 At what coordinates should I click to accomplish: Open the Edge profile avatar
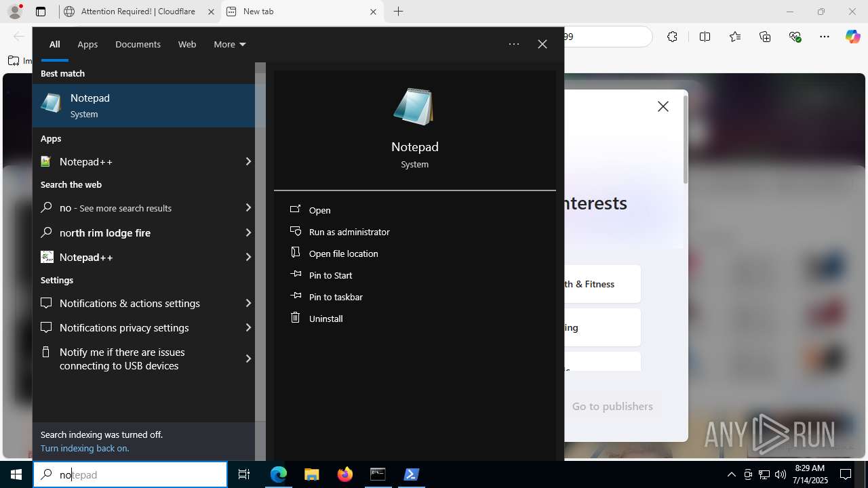click(x=15, y=12)
